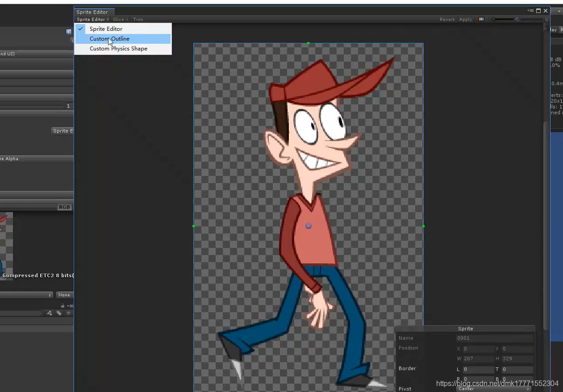This screenshot has width=563, height=392.
Task: Click the Border label in Sprite panel
Action: pos(407,368)
